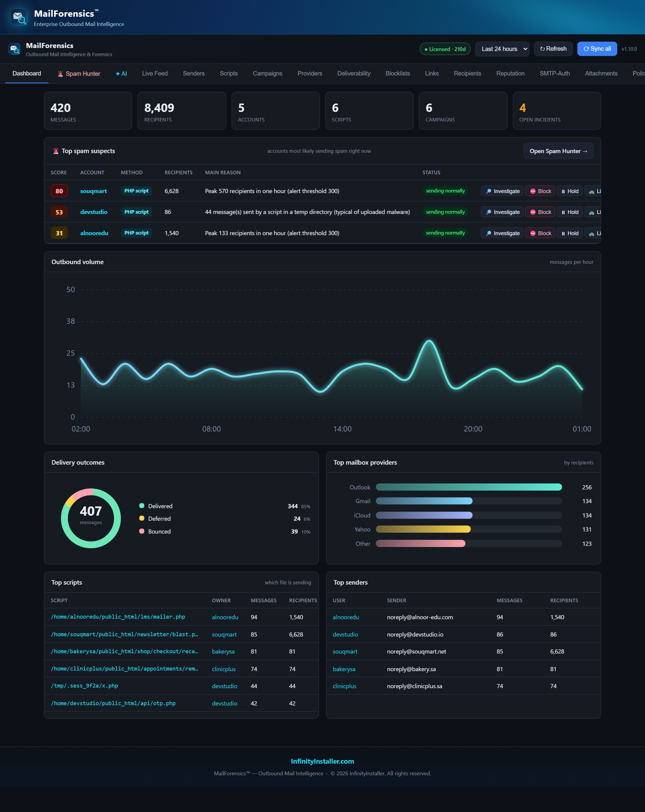Click the Sync all button
The width and height of the screenshot is (645, 812).
(597, 49)
